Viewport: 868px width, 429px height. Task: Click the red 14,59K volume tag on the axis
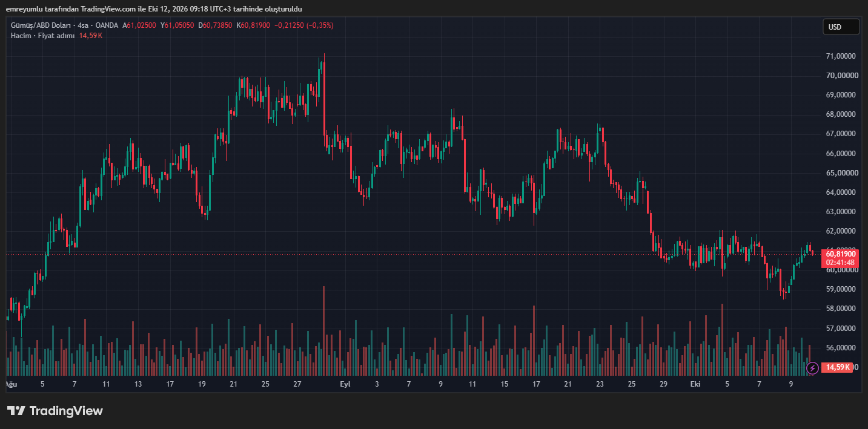(x=837, y=367)
